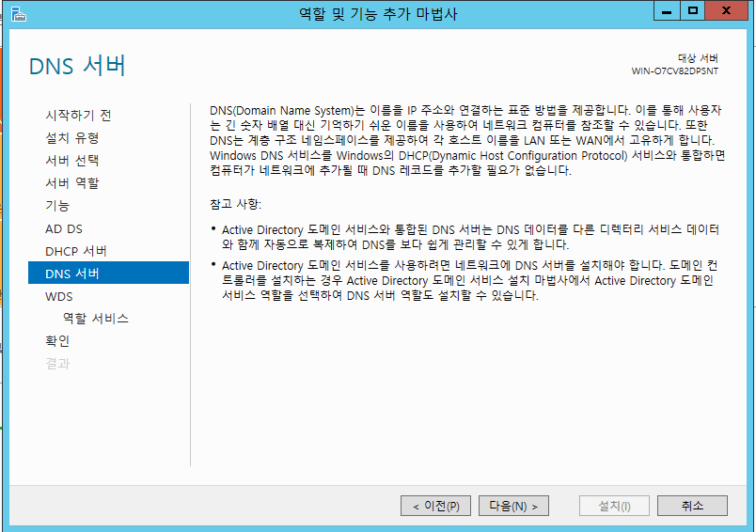Open the WDS step
Screen dimensions: 756x532
coord(58,296)
